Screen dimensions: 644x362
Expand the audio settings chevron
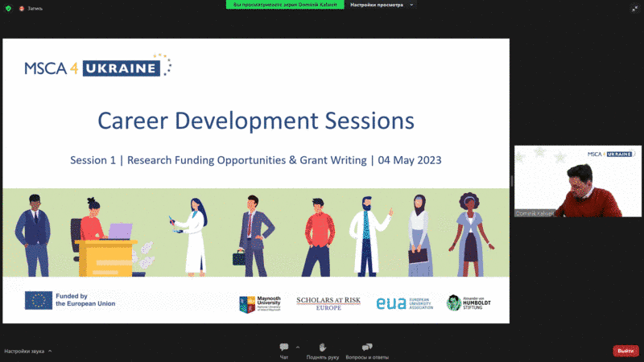50,352
